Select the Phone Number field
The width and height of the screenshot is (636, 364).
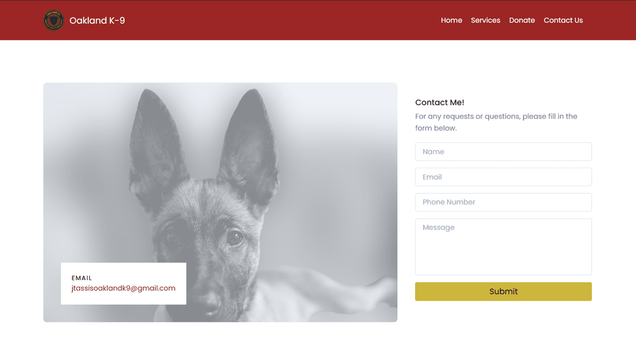click(x=503, y=202)
